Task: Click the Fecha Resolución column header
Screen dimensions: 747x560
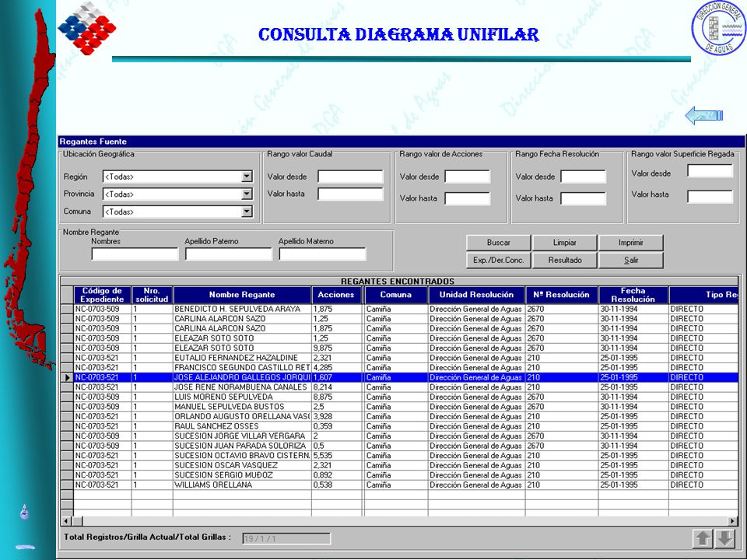Action: pos(633,295)
